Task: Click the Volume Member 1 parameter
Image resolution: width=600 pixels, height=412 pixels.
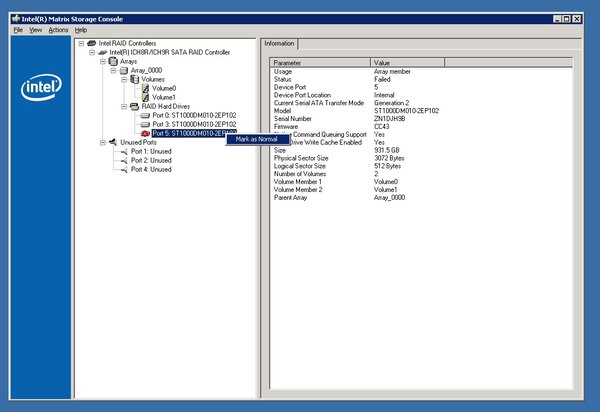Action: point(298,182)
